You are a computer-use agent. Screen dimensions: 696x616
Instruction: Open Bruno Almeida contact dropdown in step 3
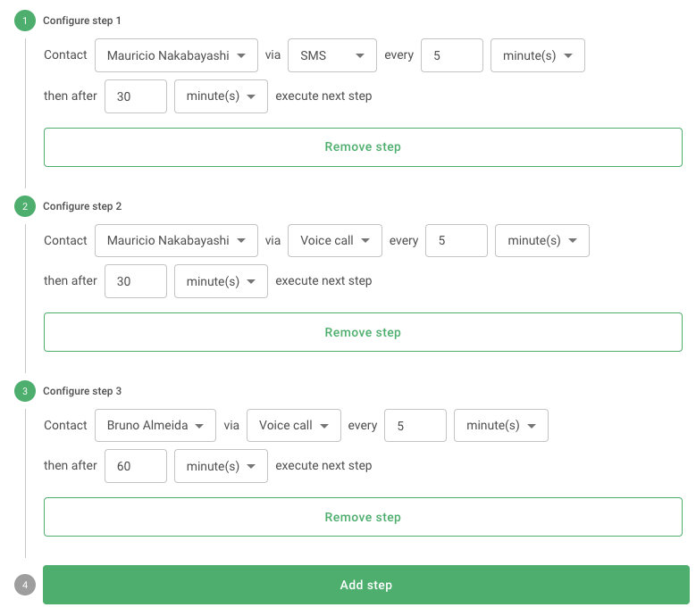click(155, 425)
